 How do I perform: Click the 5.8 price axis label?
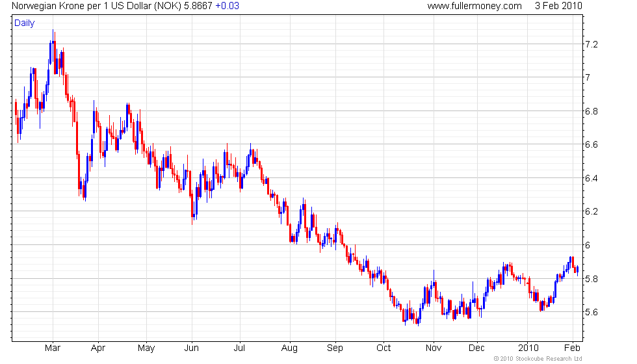tap(591, 279)
